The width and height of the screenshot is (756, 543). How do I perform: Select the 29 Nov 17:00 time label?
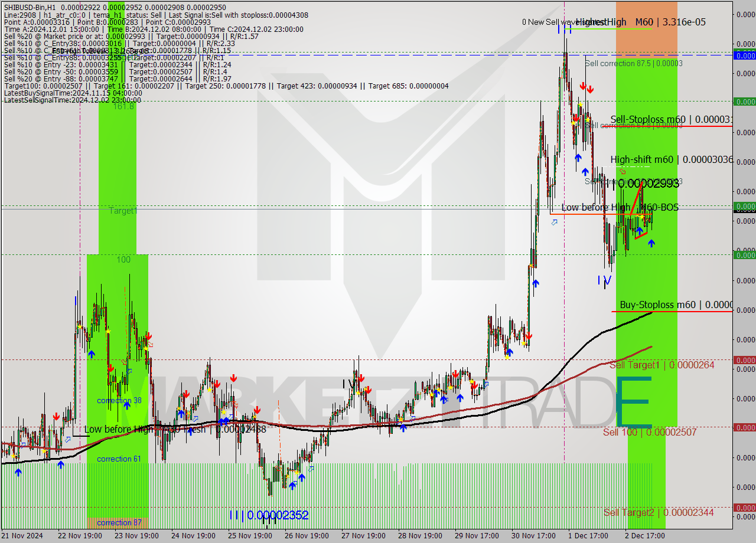click(x=475, y=536)
